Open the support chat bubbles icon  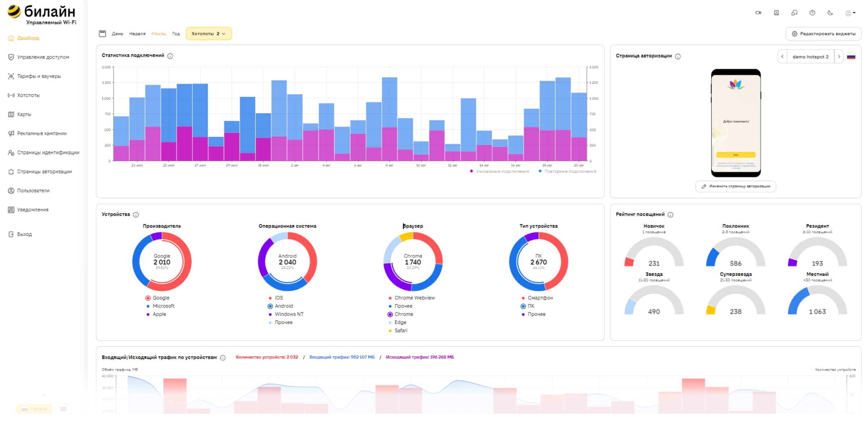794,13
